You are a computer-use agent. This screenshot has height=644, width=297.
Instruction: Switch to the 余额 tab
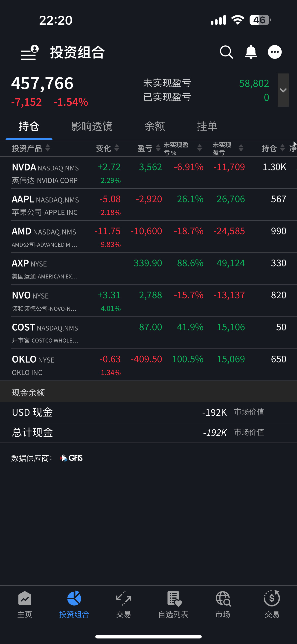[x=155, y=126]
